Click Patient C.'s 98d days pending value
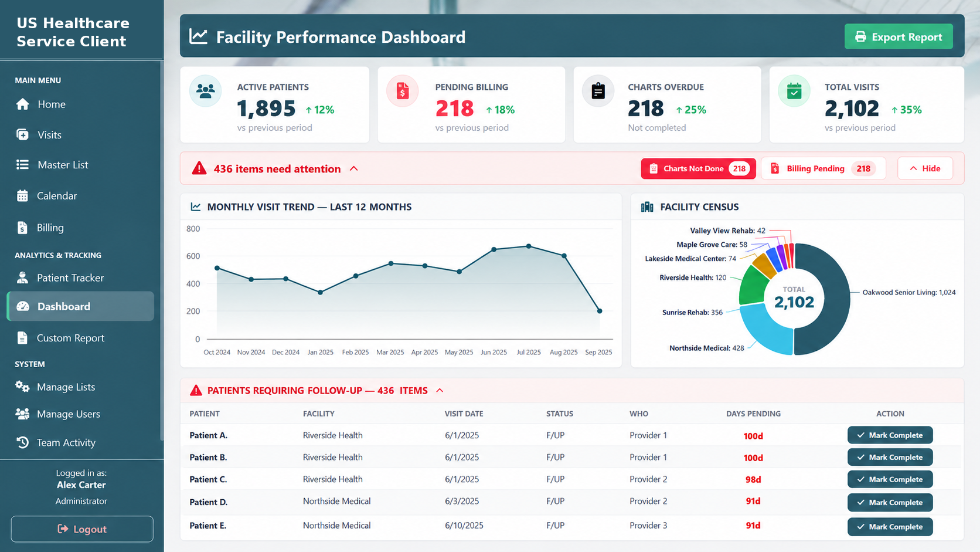The height and width of the screenshot is (552, 980). [753, 479]
